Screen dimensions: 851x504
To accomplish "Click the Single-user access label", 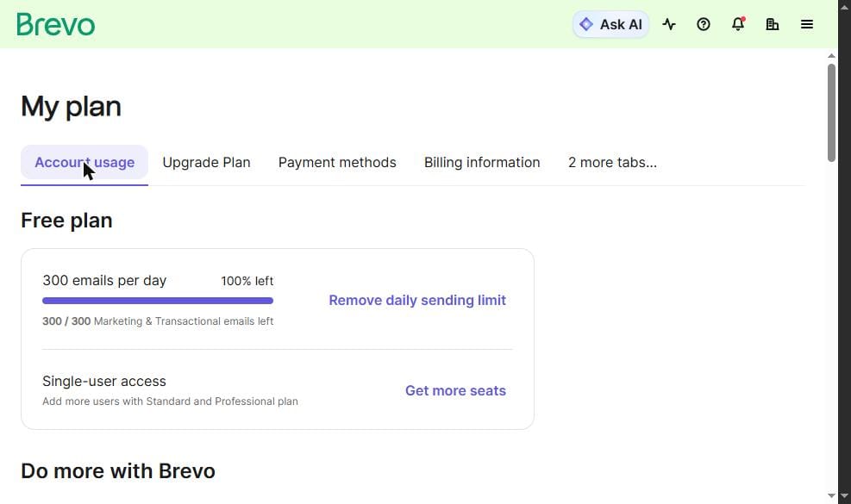I will pos(104,382).
